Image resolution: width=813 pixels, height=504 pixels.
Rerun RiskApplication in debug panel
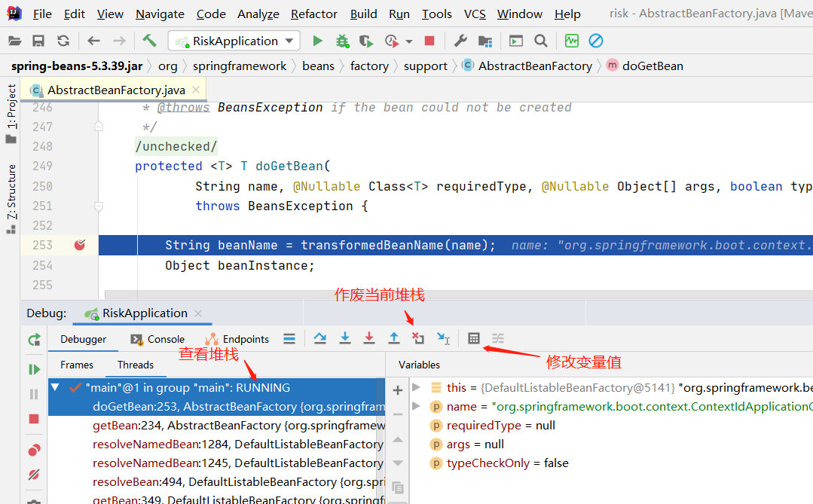(x=34, y=341)
